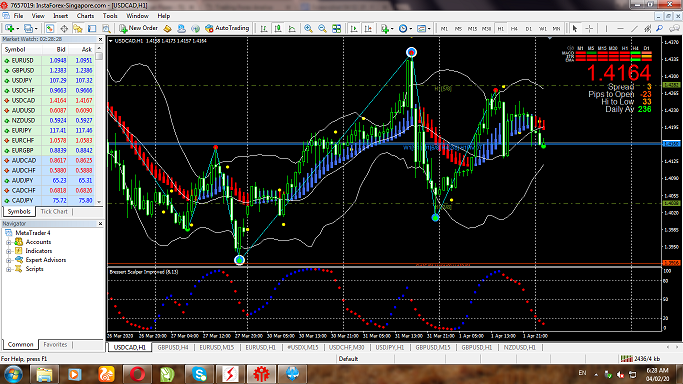This screenshot has width=683, height=384.
Task: Expand the Accounts tree node
Action: (x=8, y=242)
